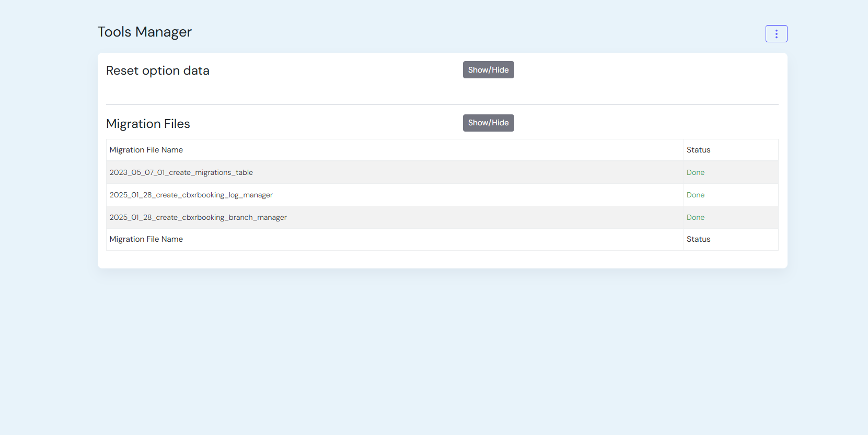Click the footer Migration File Name cell
The height and width of the screenshot is (435, 868).
pyautogui.click(x=146, y=239)
